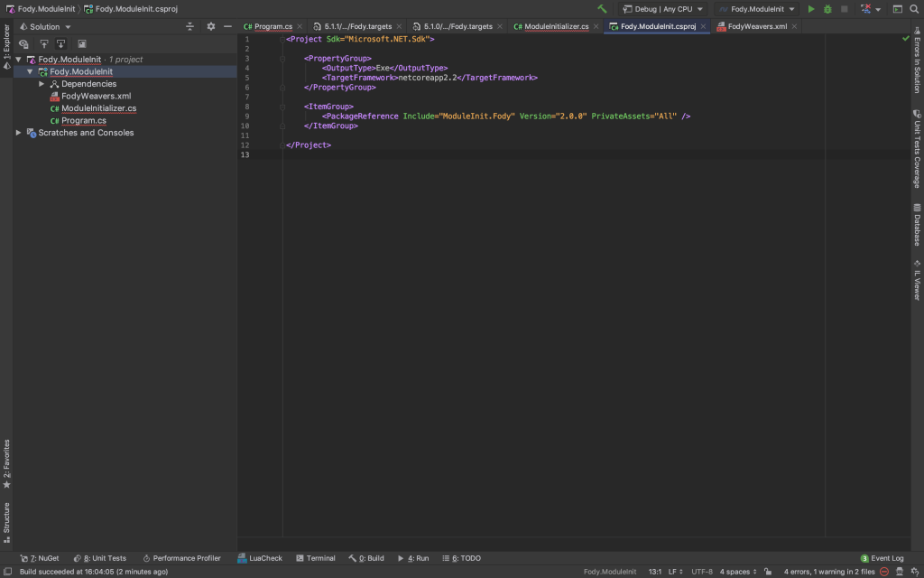Change the 4 spaces indent setting
Viewport: 924px width, 578px height.
pyautogui.click(x=738, y=572)
